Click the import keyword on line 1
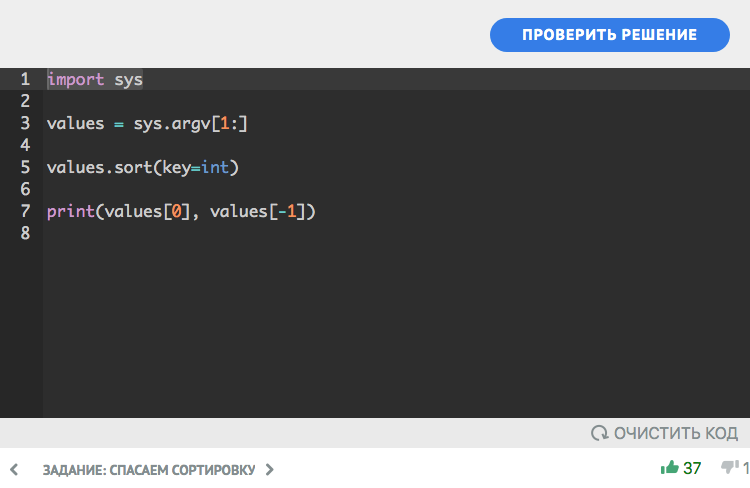 (76, 79)
